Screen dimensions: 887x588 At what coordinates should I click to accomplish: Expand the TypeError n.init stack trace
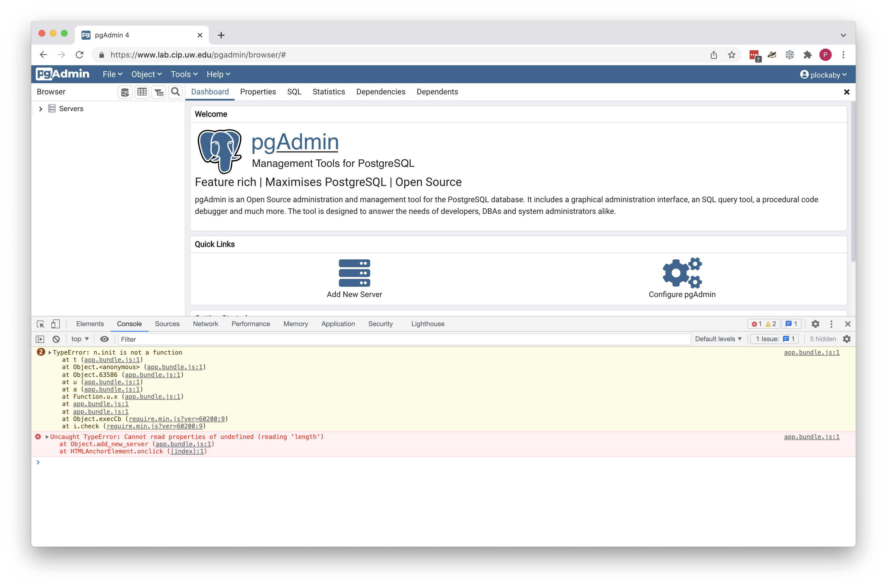tap(49, 353)
